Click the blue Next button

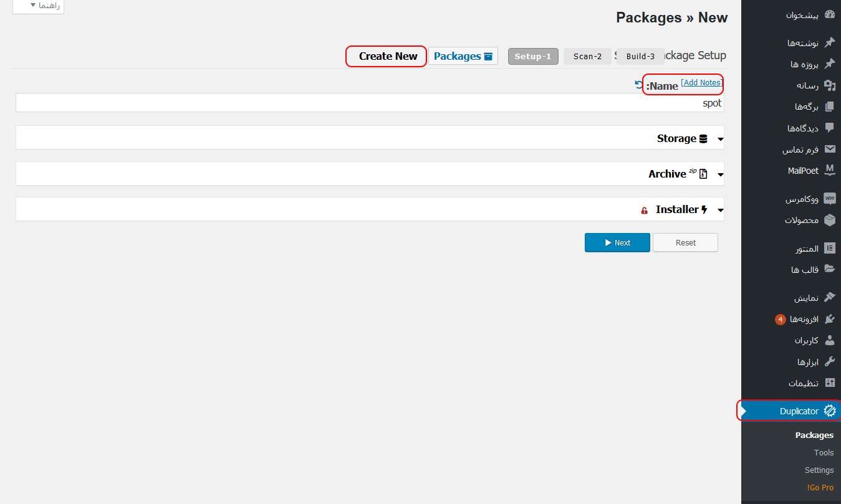tap(617, 242)
